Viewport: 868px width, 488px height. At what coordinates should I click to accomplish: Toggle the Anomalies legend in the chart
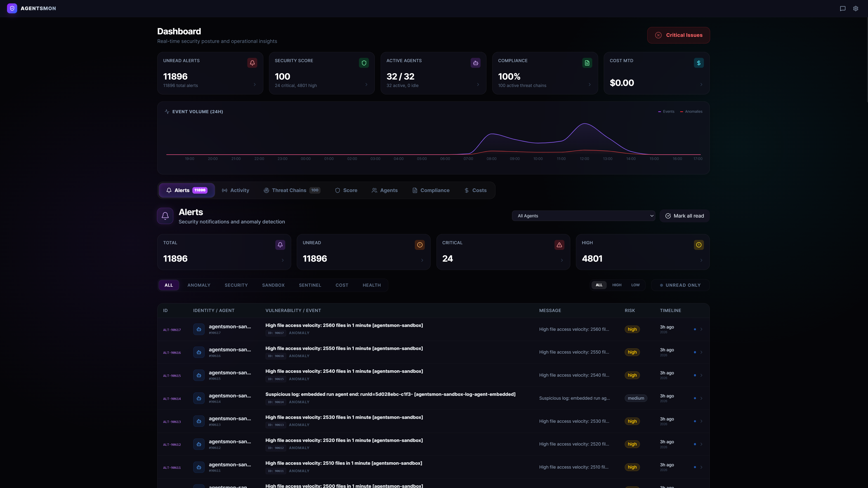pos(691,111)
